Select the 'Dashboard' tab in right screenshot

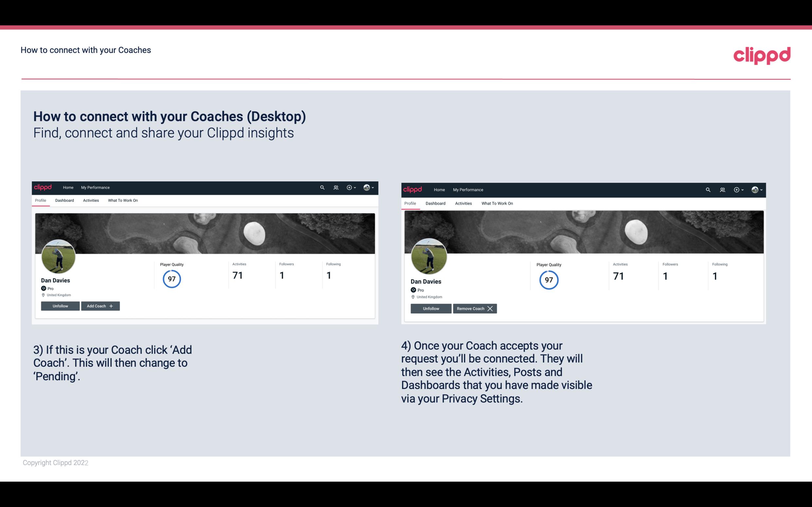435,203
